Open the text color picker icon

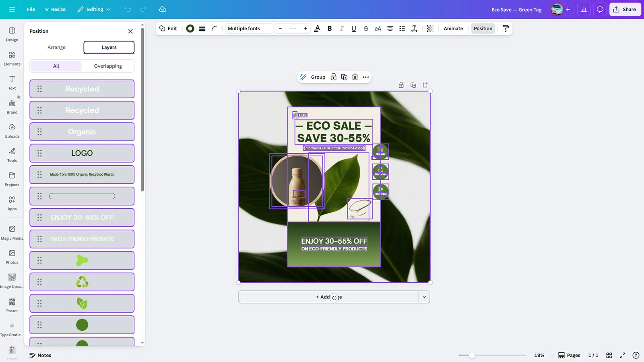pos(317,29)
